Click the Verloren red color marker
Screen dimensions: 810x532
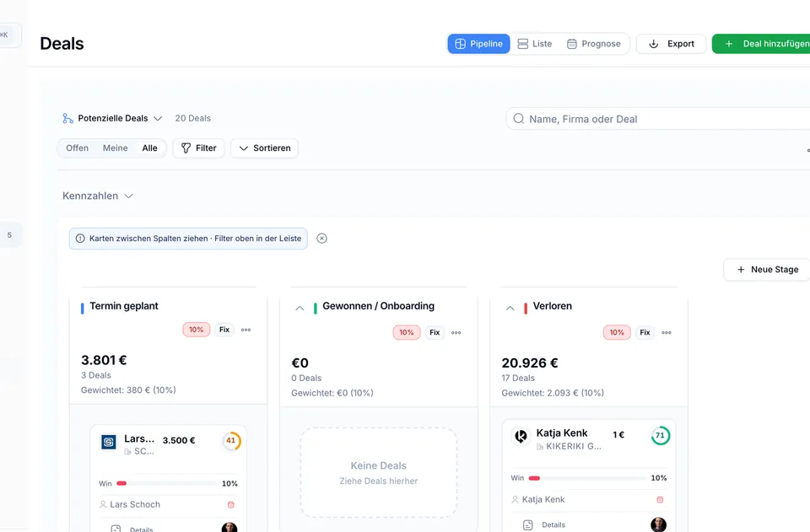(x=526, y=309)
